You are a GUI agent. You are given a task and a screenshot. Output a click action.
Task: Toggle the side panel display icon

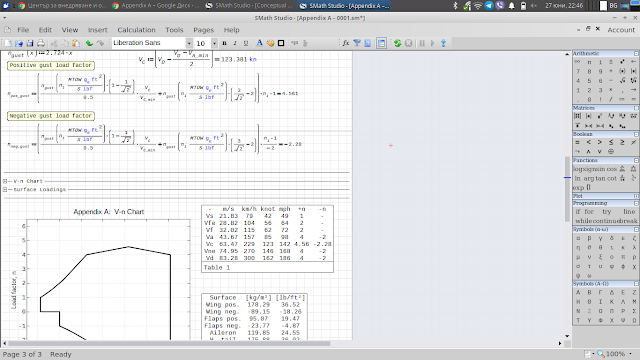(x=381, y=43)
